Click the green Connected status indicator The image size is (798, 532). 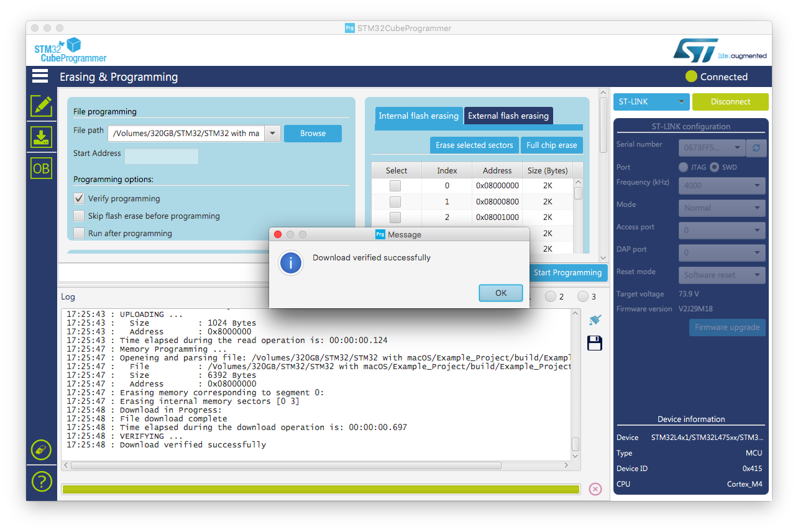[x=691, y=76]
